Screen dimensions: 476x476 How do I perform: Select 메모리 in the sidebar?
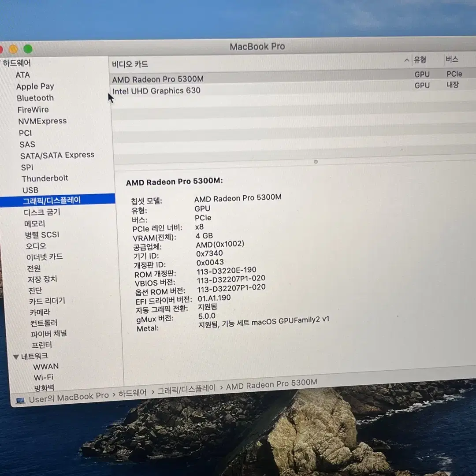(x=34, y=224)
